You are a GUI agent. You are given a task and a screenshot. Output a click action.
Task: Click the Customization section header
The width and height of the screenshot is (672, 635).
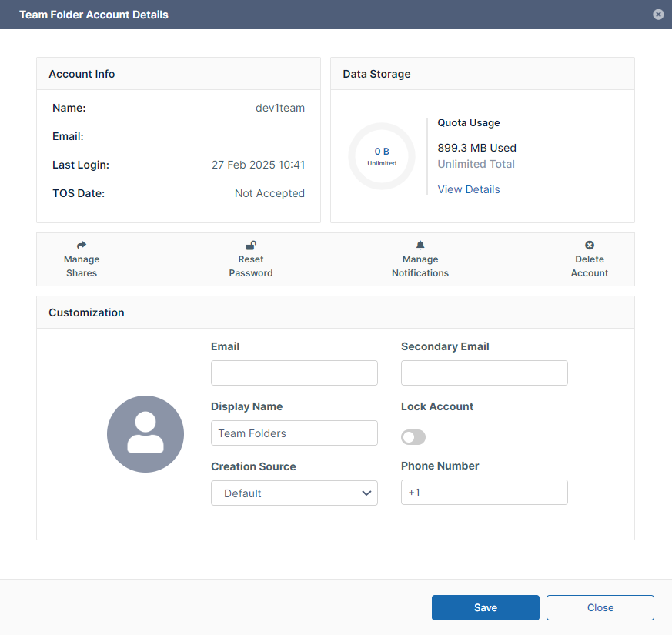[86, 312]
